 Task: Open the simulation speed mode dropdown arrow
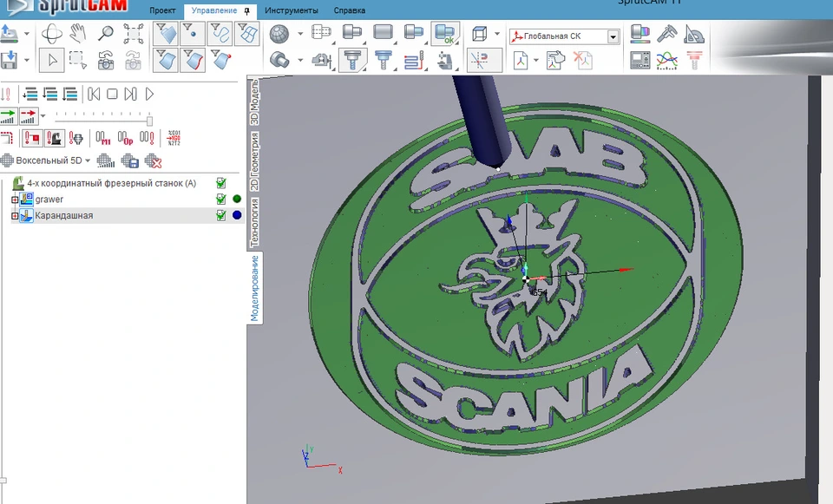(43, 115)
